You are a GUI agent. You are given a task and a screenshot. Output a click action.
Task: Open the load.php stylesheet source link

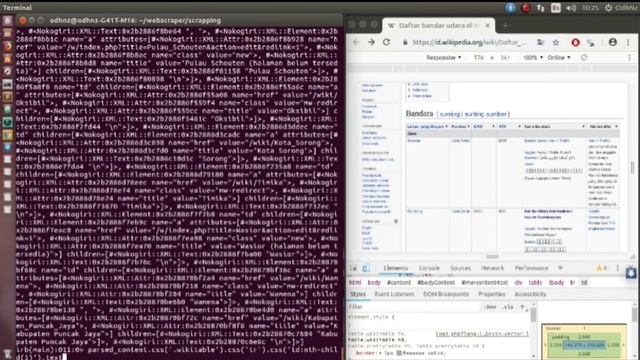pyautogui.click(x=482, y=334)
